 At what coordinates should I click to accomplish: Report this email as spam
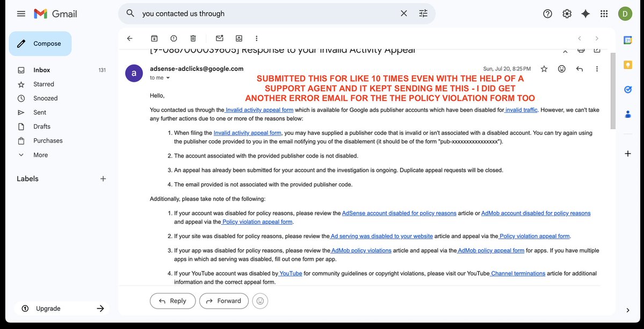[x=173, y=38]
